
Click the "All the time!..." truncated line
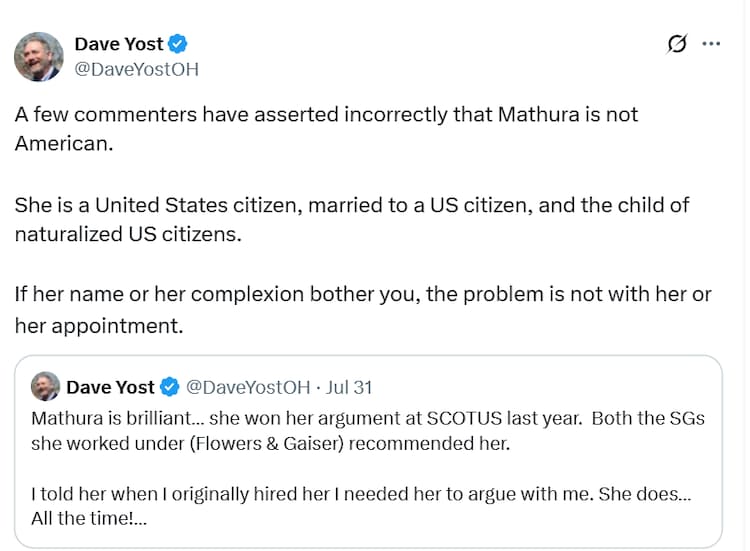point(91,519)
